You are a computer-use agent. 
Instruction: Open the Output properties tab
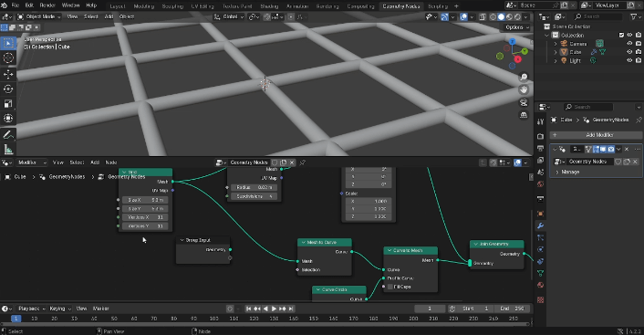coord(541,148)
